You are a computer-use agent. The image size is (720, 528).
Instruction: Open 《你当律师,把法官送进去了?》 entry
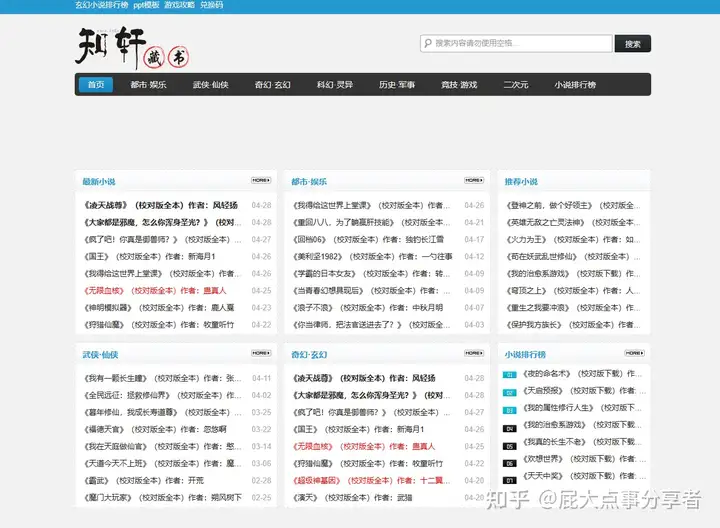point(371,325)
